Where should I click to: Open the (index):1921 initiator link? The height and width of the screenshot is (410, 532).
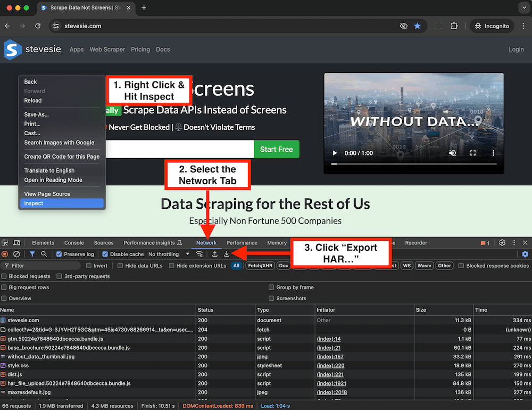click(331, 383)
